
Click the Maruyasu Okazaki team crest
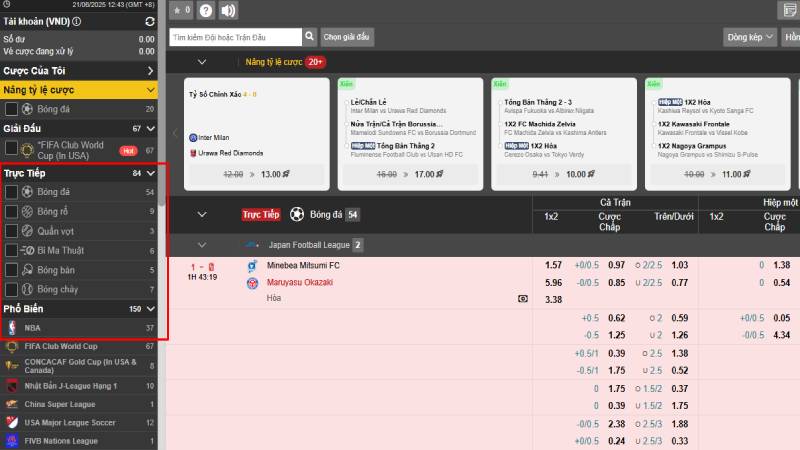(x=252, y=283)
